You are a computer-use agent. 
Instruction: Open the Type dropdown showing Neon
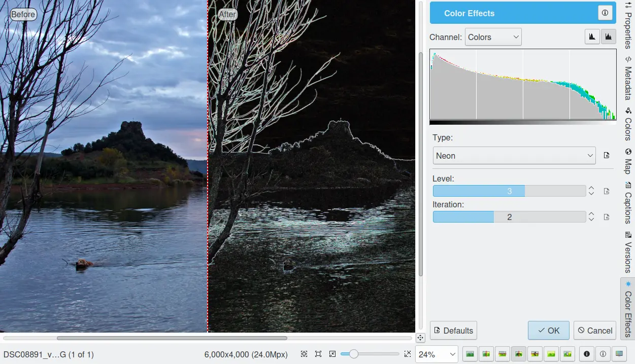tap(514, 156)
